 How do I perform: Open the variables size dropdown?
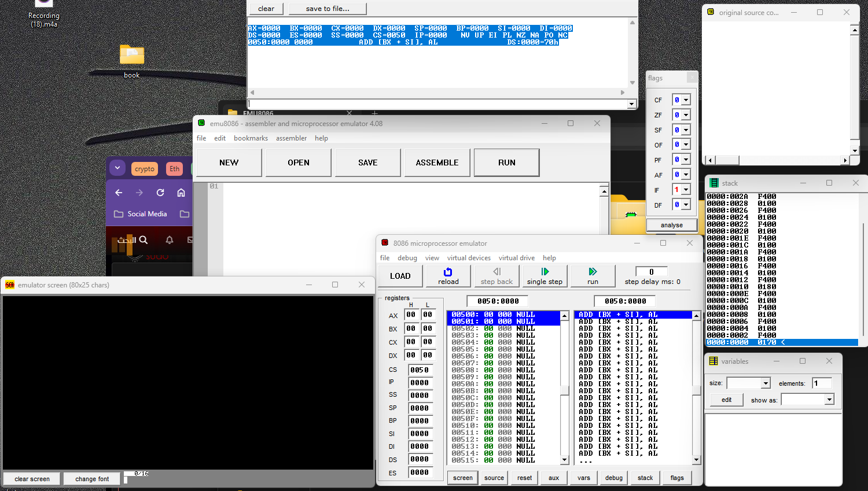pos(766,383)
